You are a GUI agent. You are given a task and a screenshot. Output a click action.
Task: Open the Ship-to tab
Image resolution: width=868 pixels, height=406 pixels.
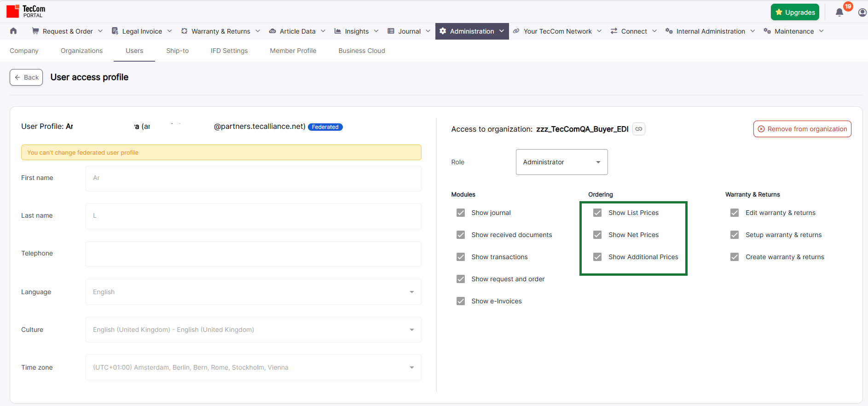point(178,51)
